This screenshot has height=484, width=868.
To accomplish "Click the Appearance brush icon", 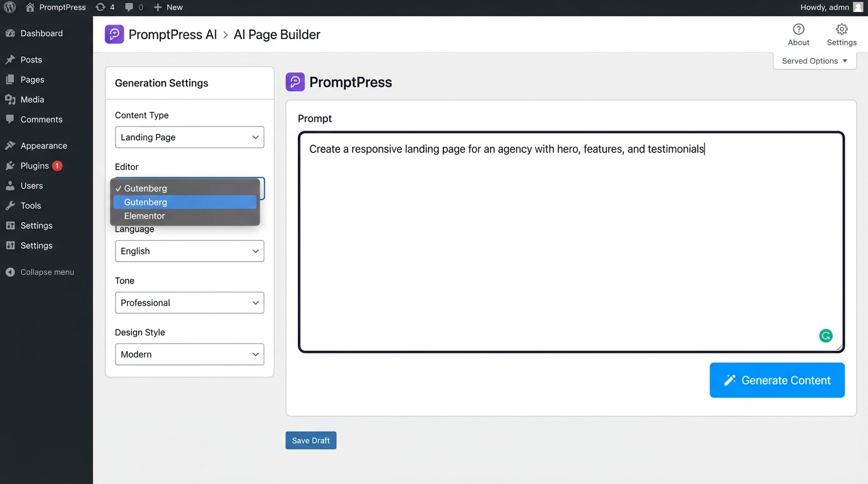I will coord(10,146).
